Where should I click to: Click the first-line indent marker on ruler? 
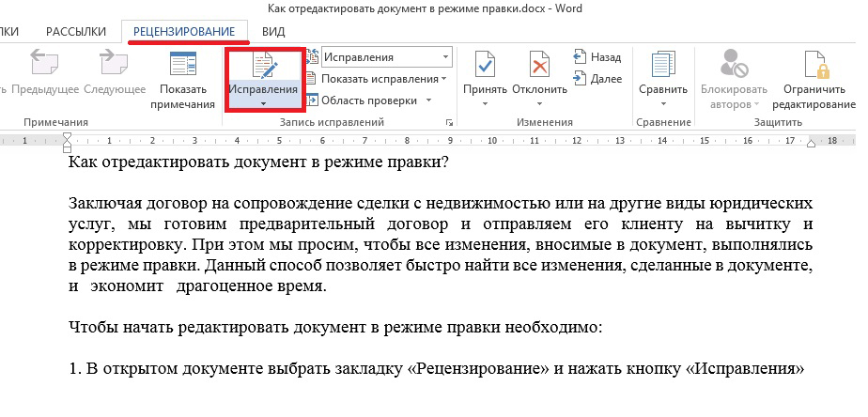click(x=68, y=137)
